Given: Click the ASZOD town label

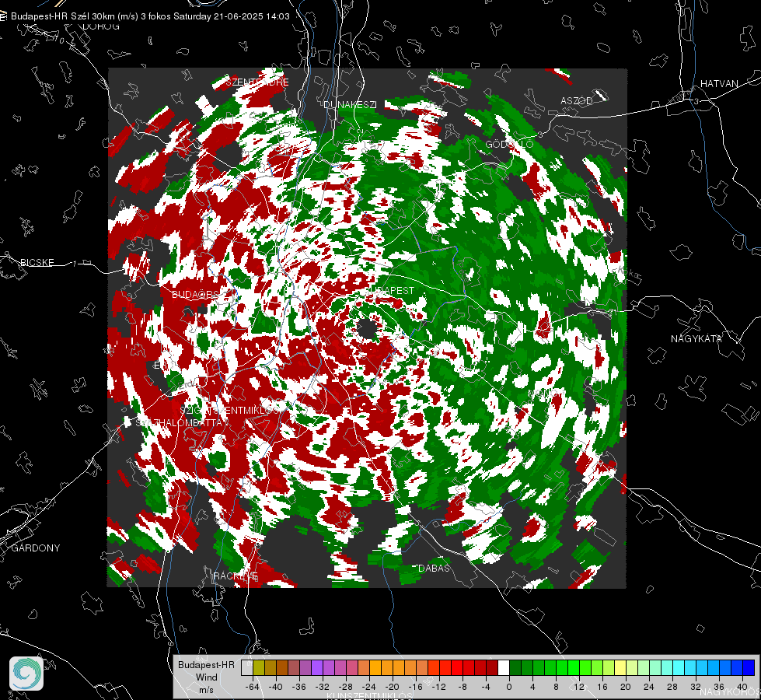Looking at the screenshot, I should 577,100.
